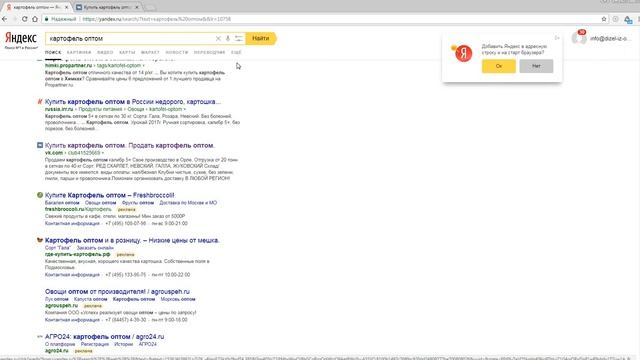Viewport: 640px width, 360px height.
Task: Open account email 'info@dizel-iz-o...'
Action: pyautogui.click(x=610, y=38)
